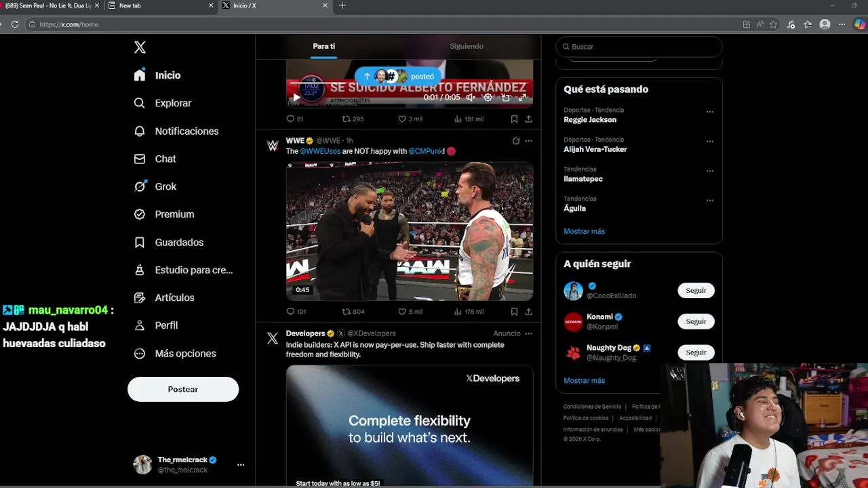Play the Alberto Fernández video
Image resolution: width=868 pixels, height=488 pixels.
point(296,98)
